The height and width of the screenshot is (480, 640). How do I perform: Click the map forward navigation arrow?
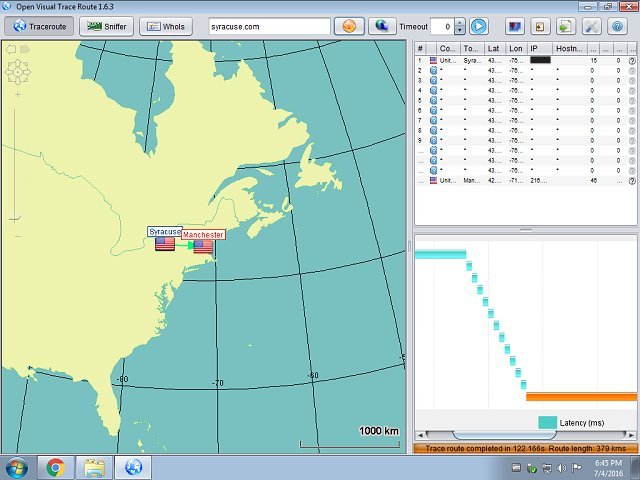point(24,49)
